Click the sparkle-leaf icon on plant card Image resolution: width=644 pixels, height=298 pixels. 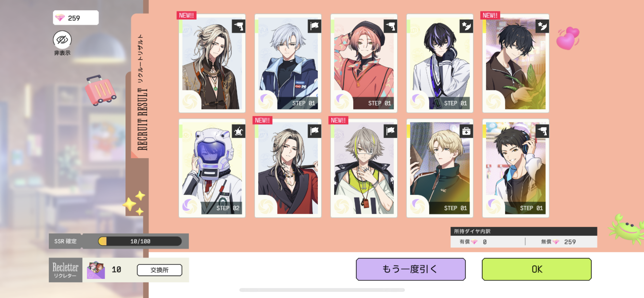tap(542, 26)
